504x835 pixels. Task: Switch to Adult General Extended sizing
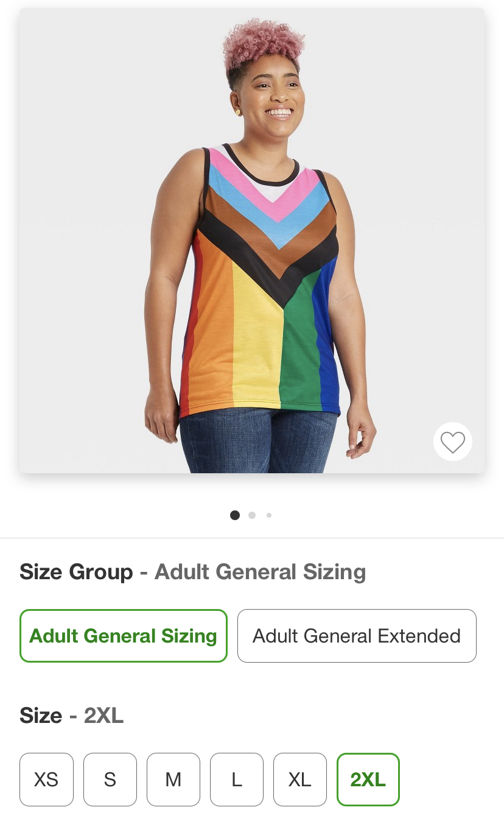coord(357,636)
